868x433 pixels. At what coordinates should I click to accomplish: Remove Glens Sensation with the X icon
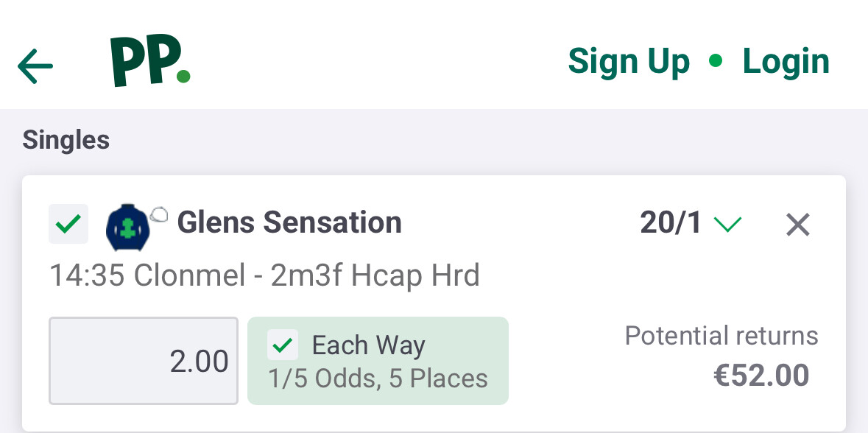pyautogui.click(x=797, y=225)
